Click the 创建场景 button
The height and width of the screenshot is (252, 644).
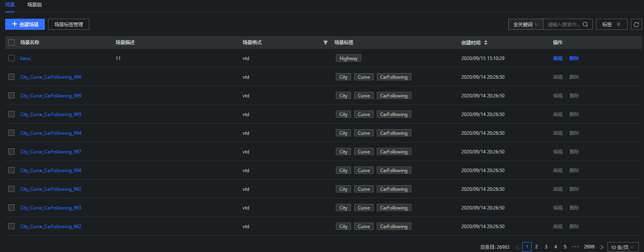[25, 24]
